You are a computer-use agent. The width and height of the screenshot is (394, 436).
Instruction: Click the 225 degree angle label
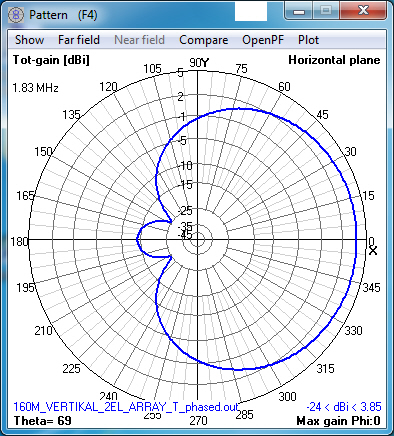click(x=71, y=369)
